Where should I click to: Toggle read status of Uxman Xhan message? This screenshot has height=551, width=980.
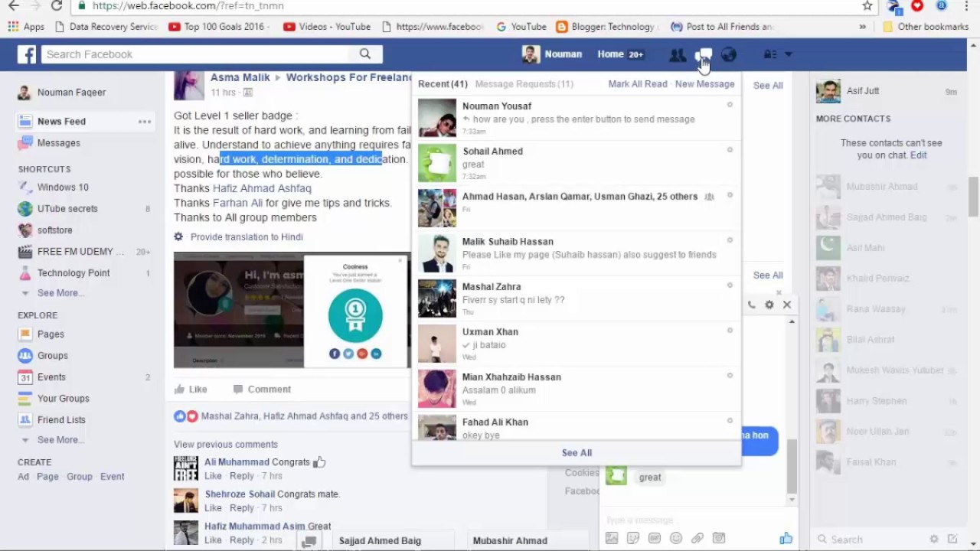[730, 331]
